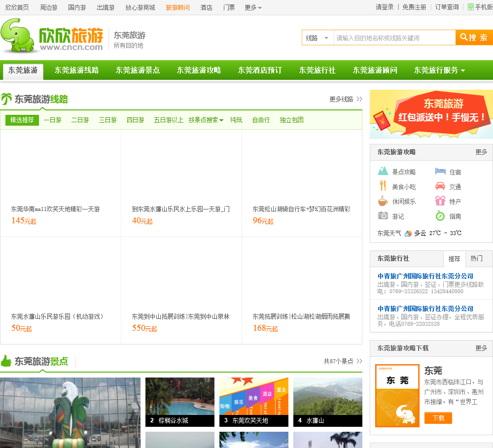The image size is (493, 448).
Task: Click the 欣欣旅游 elephant logo
Action: pyautogui.click(x=52, y=35)
